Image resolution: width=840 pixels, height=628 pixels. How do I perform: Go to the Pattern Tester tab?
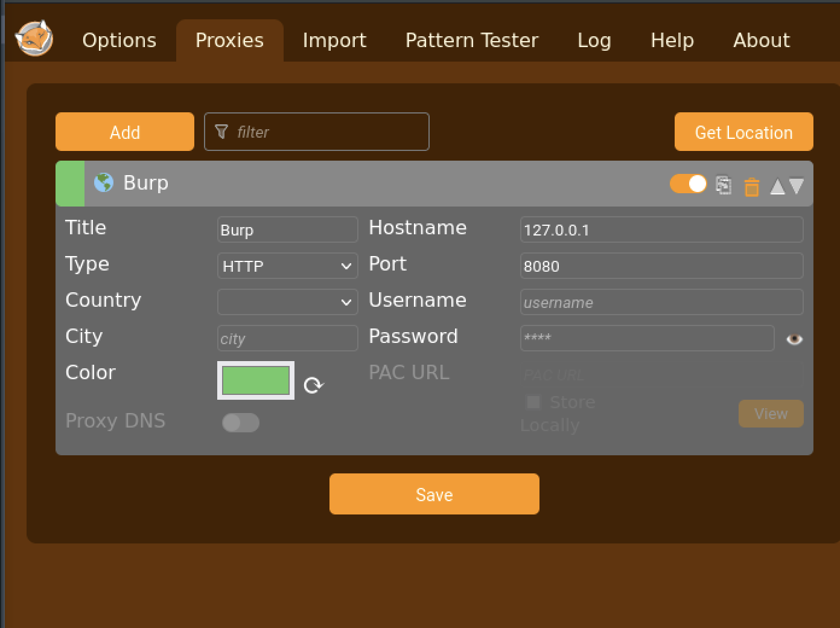[x=472, y=40]
